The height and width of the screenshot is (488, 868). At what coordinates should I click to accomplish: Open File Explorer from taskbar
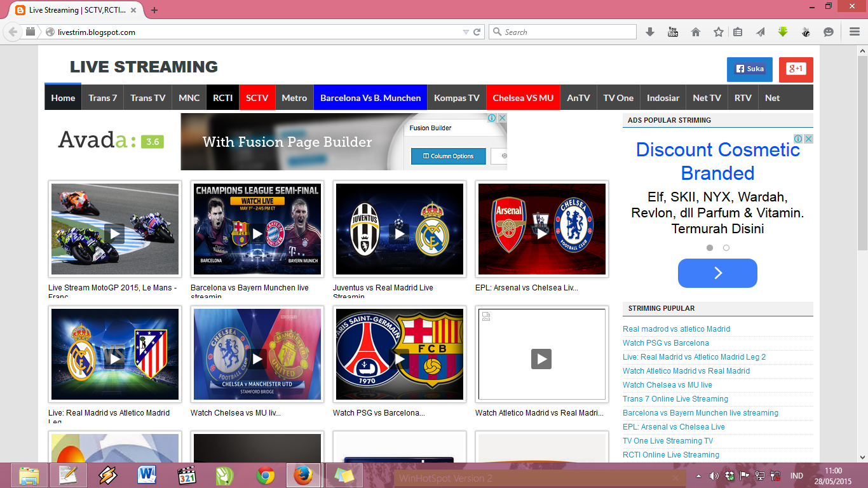[29, 475]
